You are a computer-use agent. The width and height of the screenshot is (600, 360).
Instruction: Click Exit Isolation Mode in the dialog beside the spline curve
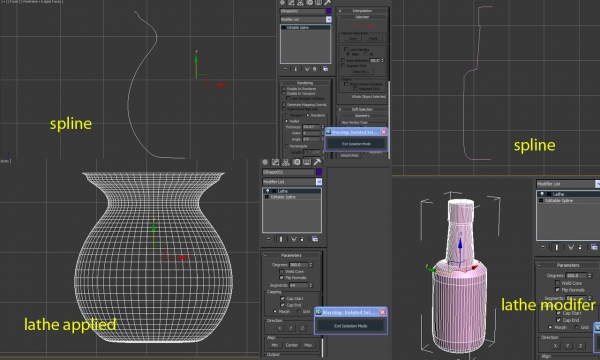pos(356,144)
